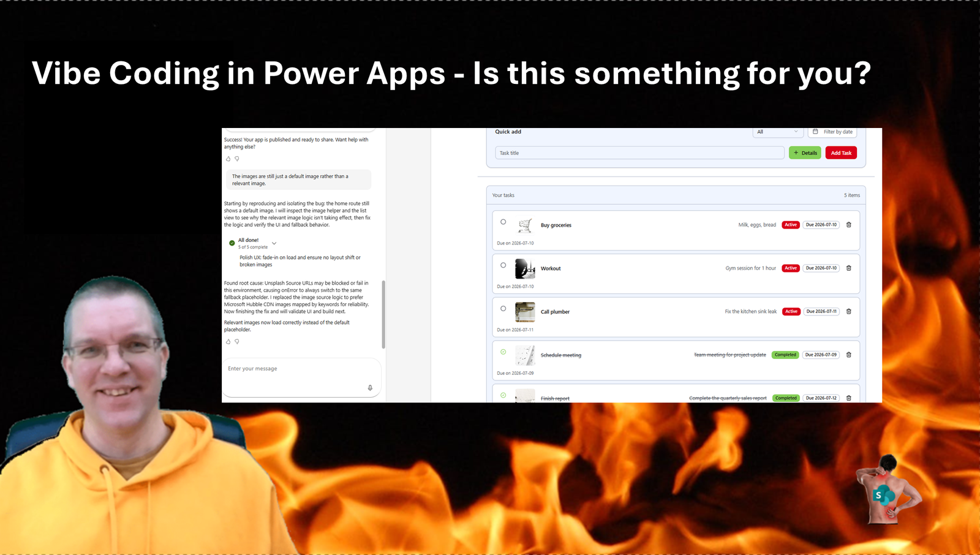Open the All status filter dropdown
Image resolution: width=980 pixels, height=555 pixels.
pyautogui.click(x=777, y=132)
